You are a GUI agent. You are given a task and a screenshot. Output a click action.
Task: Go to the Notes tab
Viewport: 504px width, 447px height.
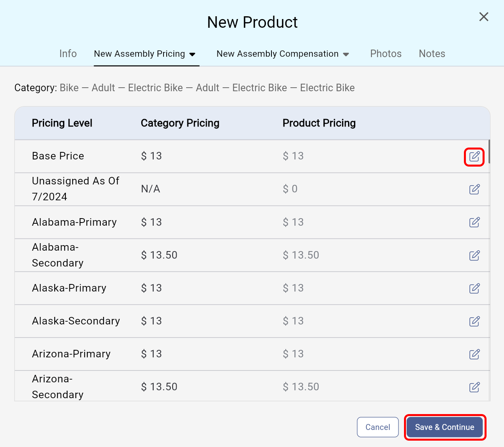[x=432, y=54]
